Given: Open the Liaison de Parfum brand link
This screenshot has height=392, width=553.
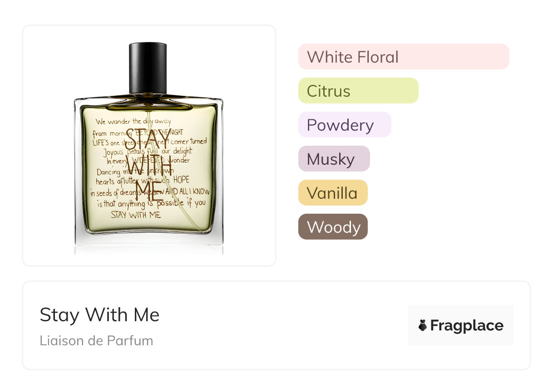Looking at the screenshot, I should coord(96,340).
